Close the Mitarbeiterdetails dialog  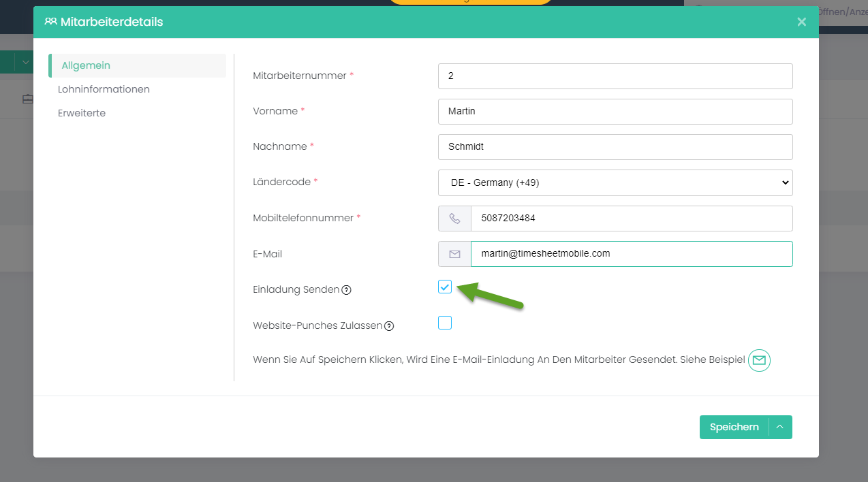(x=801, y=22)
